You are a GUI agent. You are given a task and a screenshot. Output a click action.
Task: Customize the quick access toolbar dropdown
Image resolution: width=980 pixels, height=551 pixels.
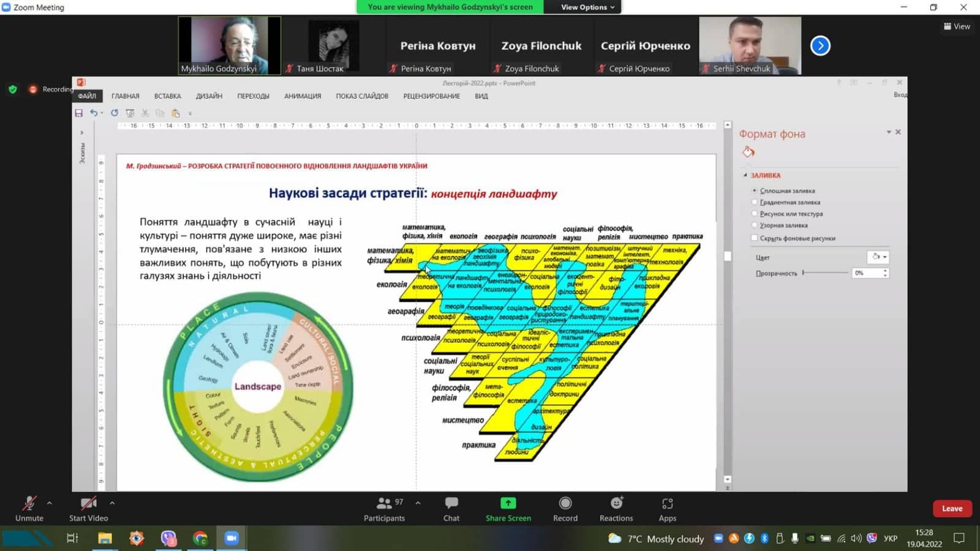point(190,113)
